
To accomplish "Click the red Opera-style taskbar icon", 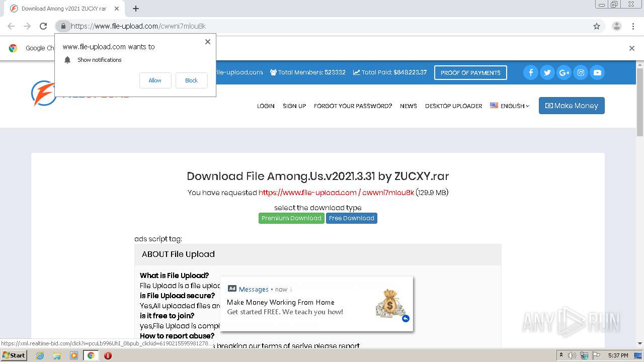I will [108, 355].
